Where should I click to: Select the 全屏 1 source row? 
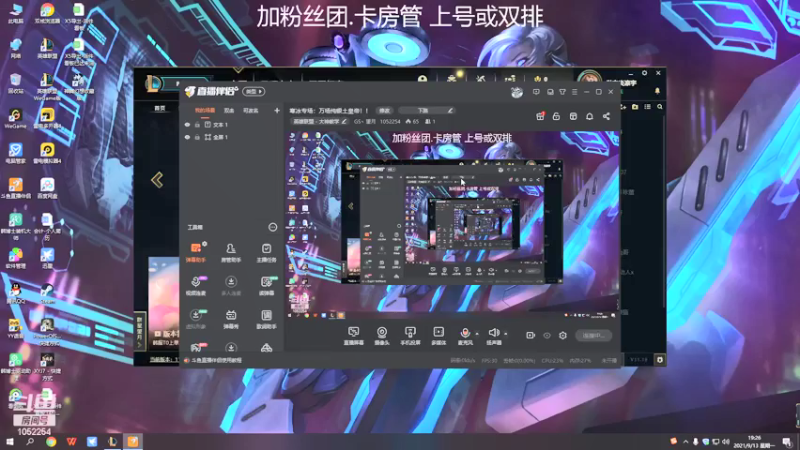pyautogui.click(x=232, y=137)
